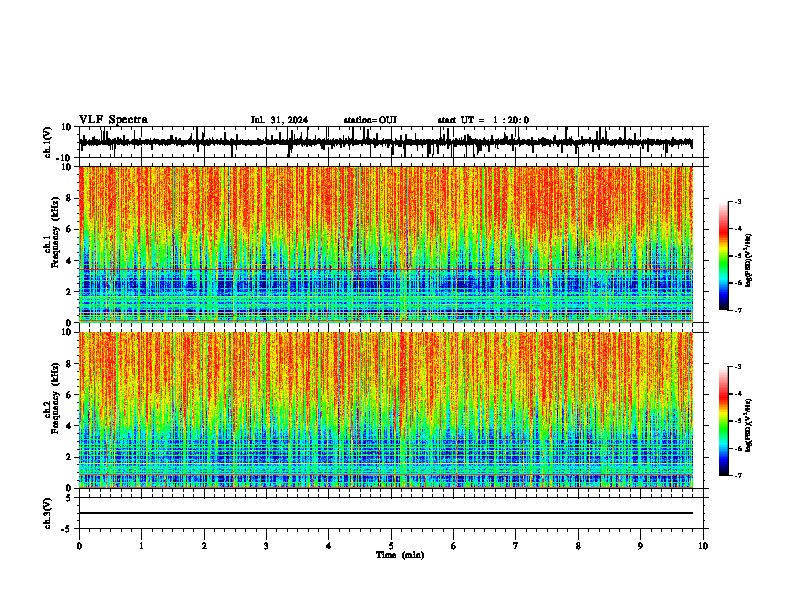Click the '0' tick on the time axis
This screenshot has width=792, height=612.
pos(79,546)
